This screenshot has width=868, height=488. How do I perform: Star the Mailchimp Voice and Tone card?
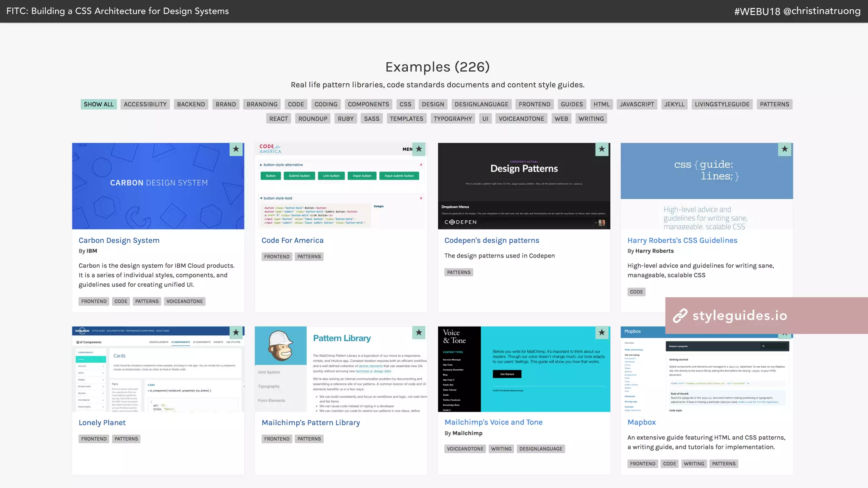pyautogui.click(x=602, y=333)
